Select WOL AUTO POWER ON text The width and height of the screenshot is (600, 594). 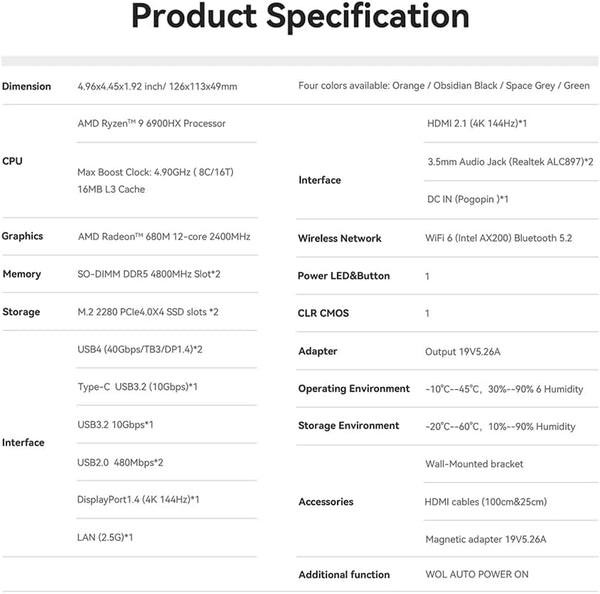coord(477,574)
